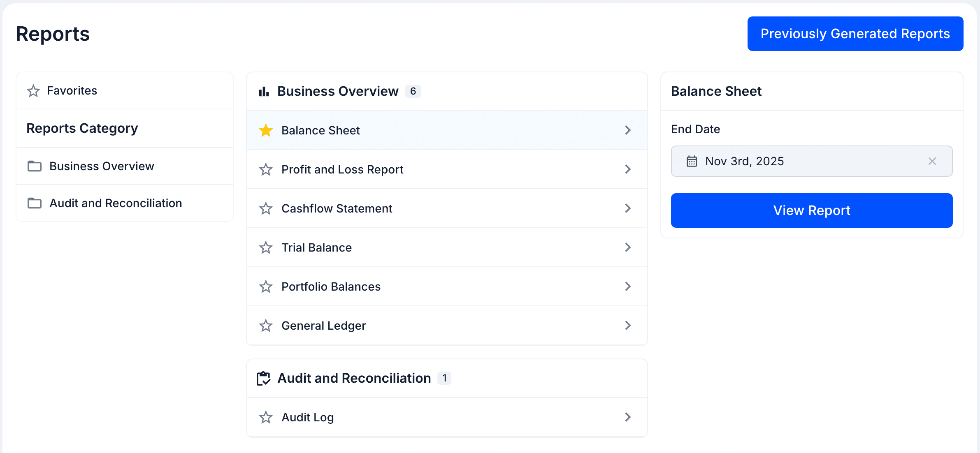The width and height of the screenshot is (980, 453).
Task: Clear the end date using the X icon
Action: coord(932,161)
